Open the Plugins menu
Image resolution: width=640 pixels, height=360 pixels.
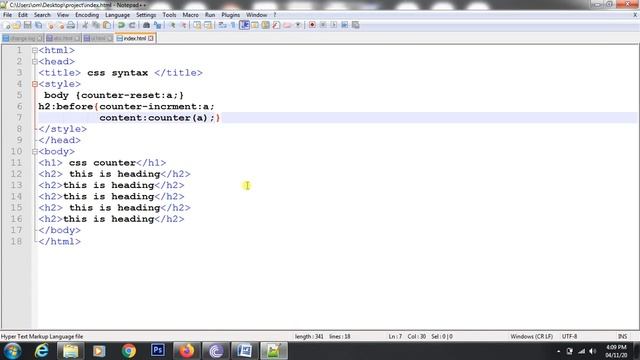point(231,15)
